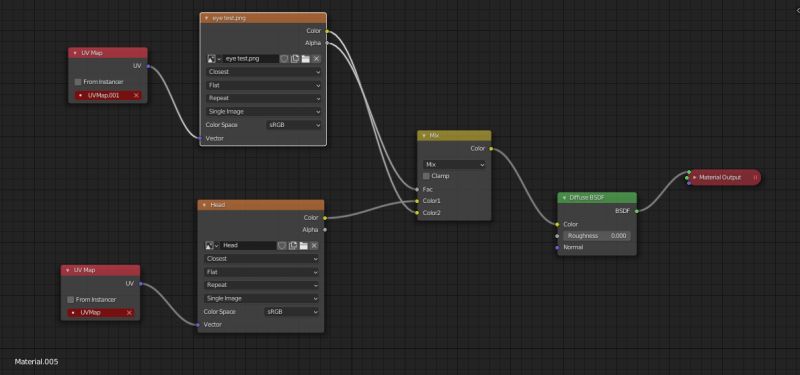Open image browser in eye test.png node

[214, 59]
